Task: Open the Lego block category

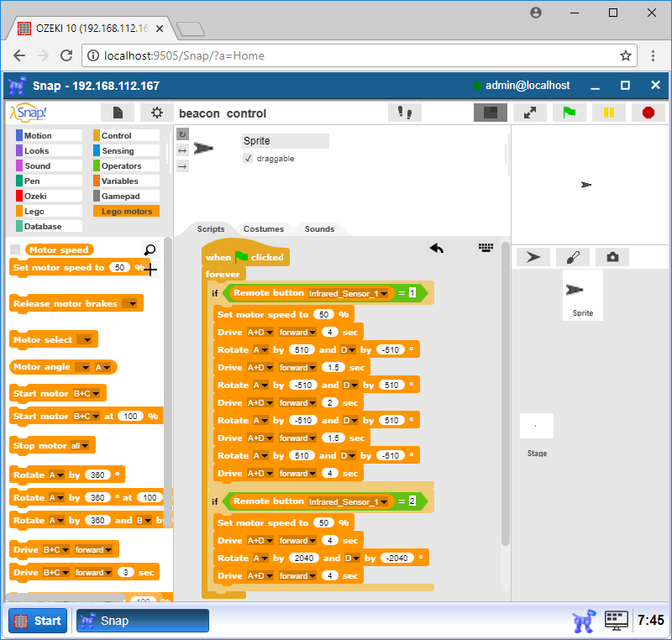Action: (x=49, y=211)
